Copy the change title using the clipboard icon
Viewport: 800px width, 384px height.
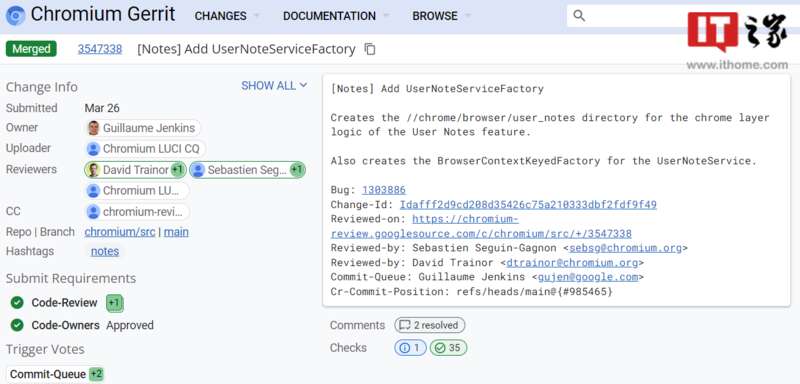pyautogui.click(x=370, y=49)
